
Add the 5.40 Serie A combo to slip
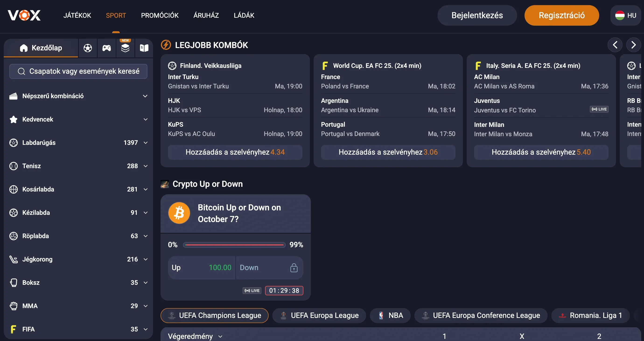click(541, 152)
